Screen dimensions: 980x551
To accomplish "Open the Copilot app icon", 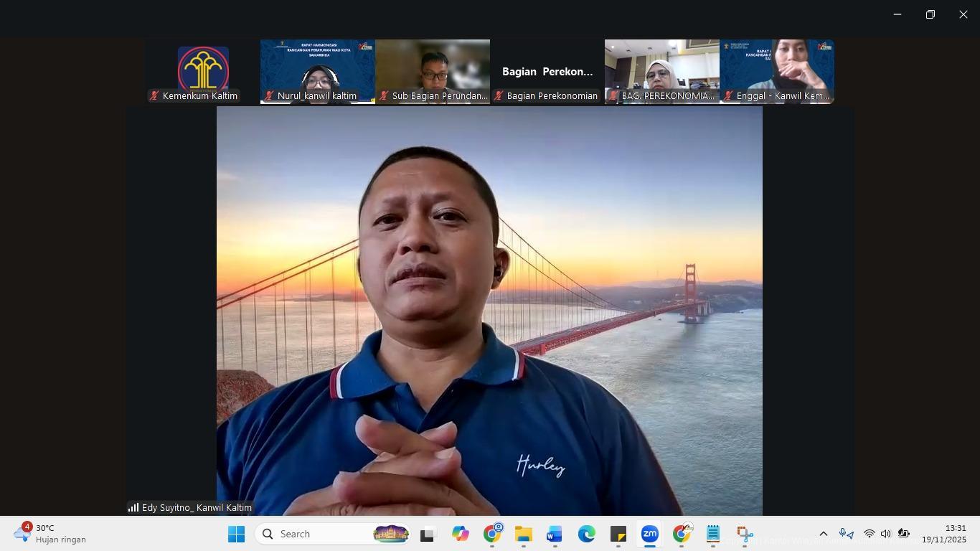I will click(x=460, y=534).
